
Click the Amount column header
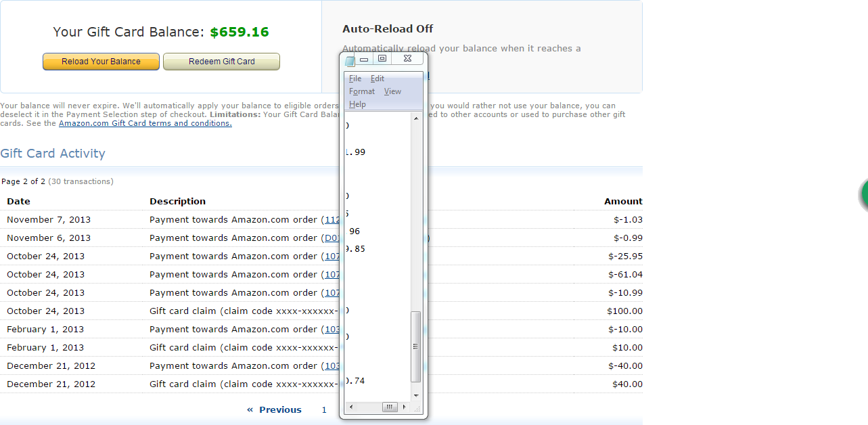[623, 201]
